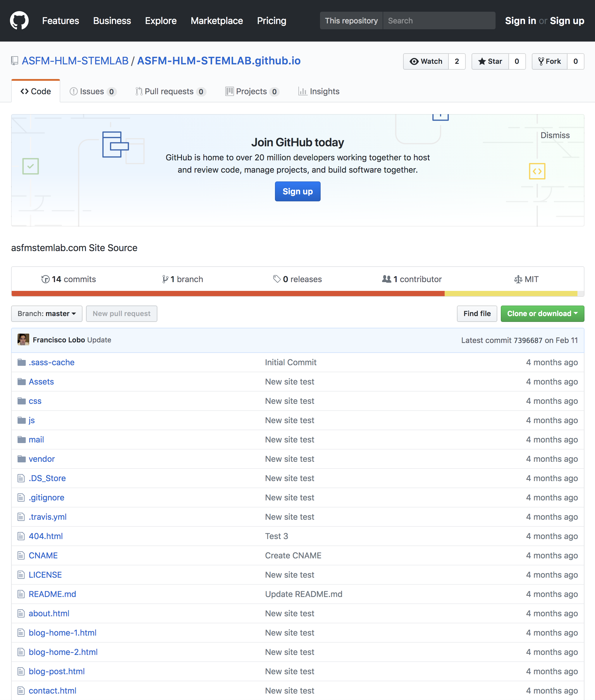Open the css folder icon
The width and height of the screenshot is (595, 700).
(22, 401)
